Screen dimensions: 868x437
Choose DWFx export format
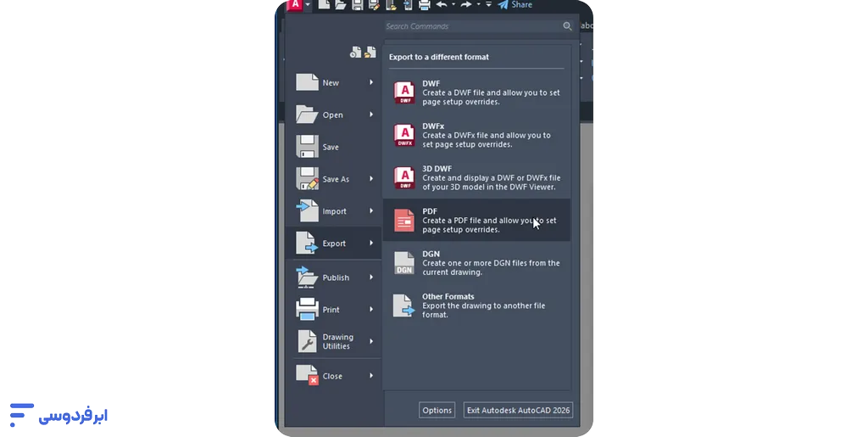coord(476,135)
